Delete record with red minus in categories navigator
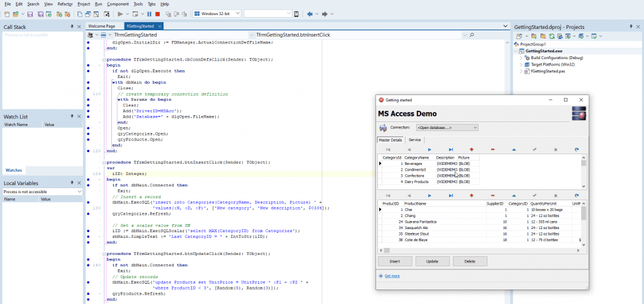 click(x=492, y=150)
